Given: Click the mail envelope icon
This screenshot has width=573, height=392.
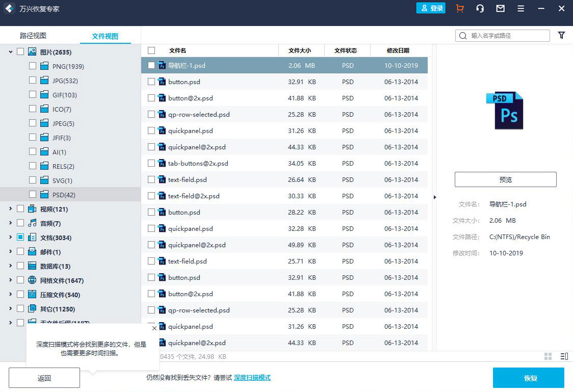Looking at the screenshot, I should point(501,9).
